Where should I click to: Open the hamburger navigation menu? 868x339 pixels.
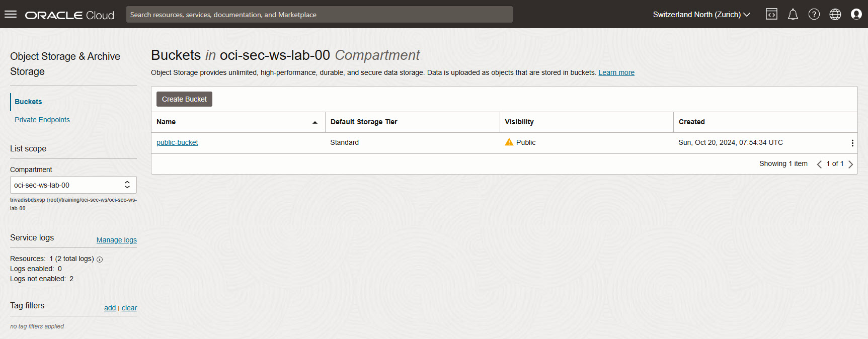click(x=11, y=14)
